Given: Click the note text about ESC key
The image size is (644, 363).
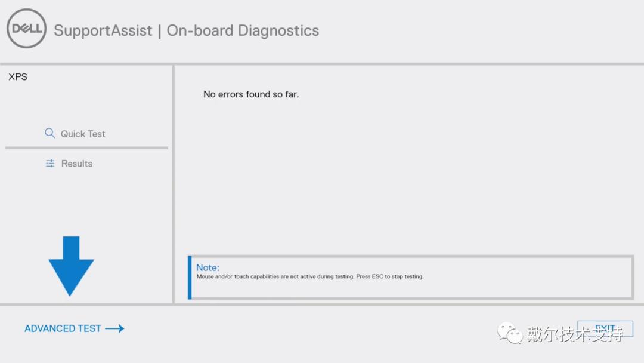Looking at the screenshot, I should pos(309,277).
